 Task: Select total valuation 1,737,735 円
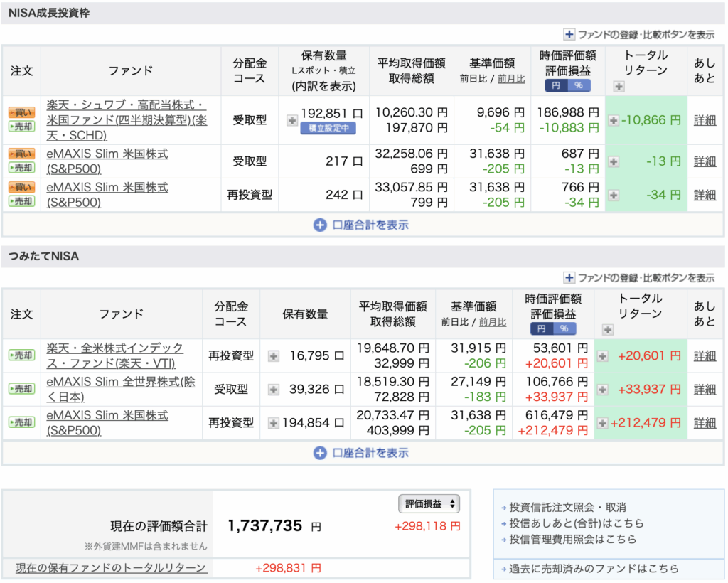(274, 526)
